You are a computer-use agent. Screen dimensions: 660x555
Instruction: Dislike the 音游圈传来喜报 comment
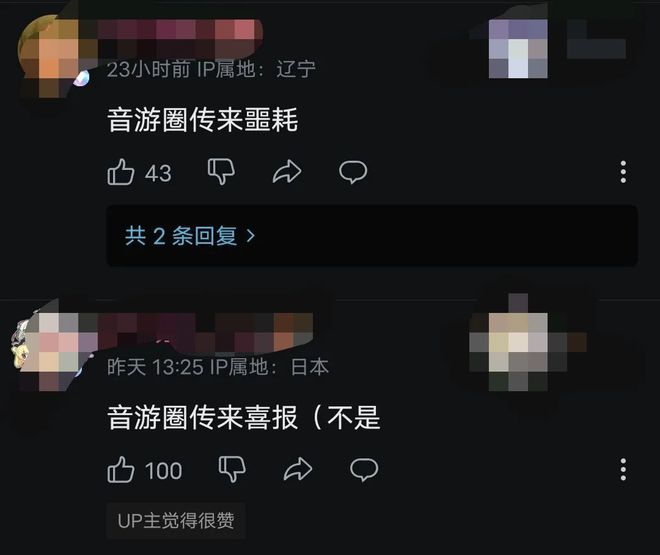point(232,469)
